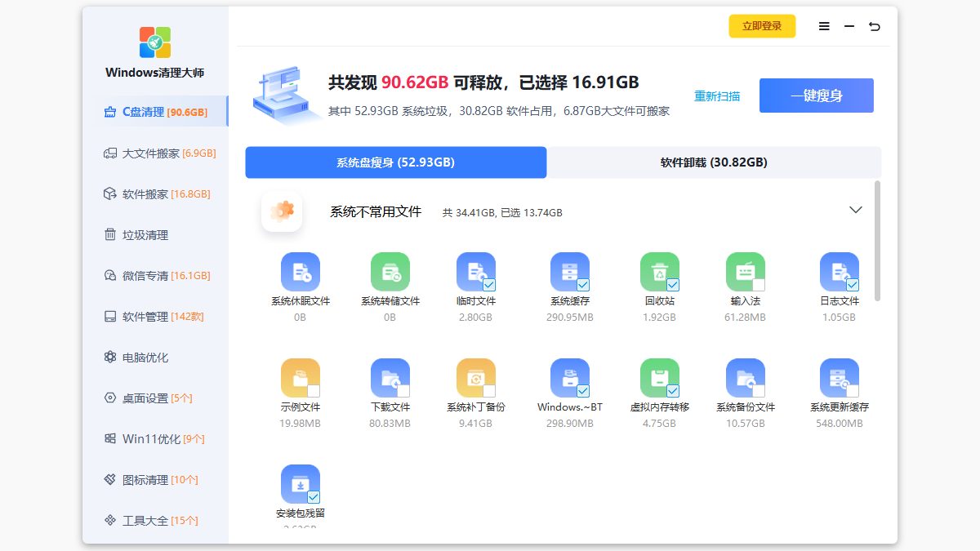The width and height of the screenshot is (980, 551).
Task: Select the 系统补丁备份 orange icon
Action: pyautogui.click(x=476, y=379)
